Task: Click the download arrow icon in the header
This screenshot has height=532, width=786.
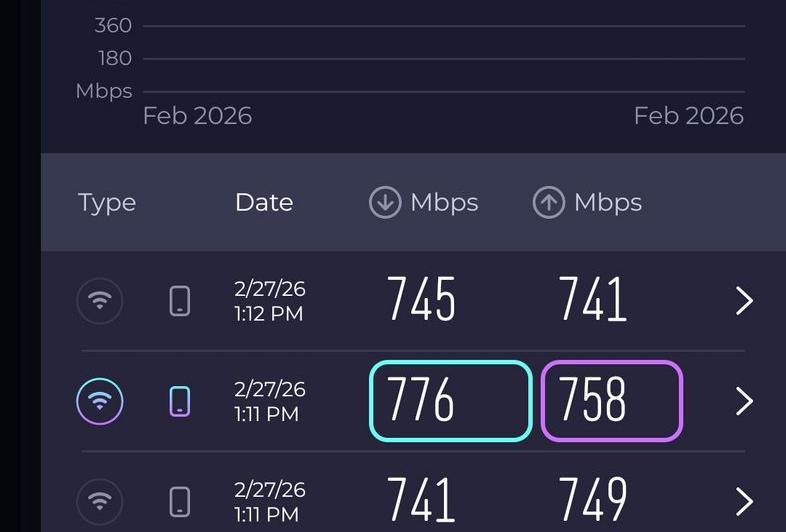Action: [385, 203]
